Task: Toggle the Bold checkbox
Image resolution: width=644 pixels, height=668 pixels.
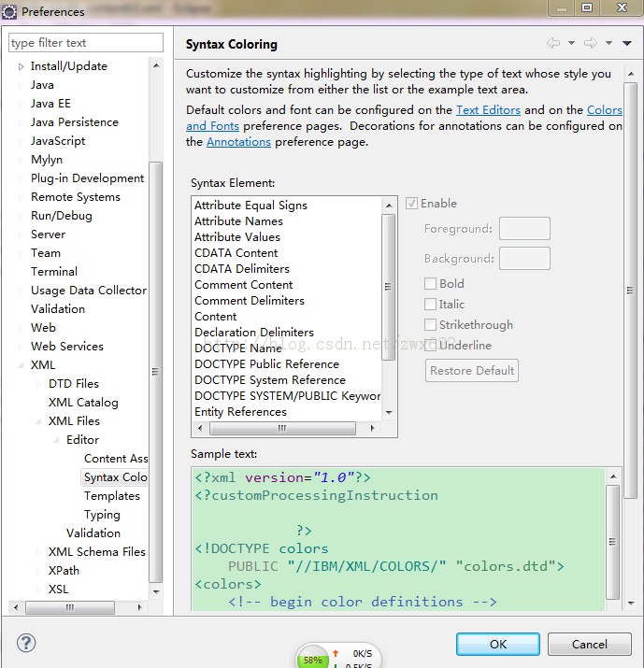Action: point(430,284)
